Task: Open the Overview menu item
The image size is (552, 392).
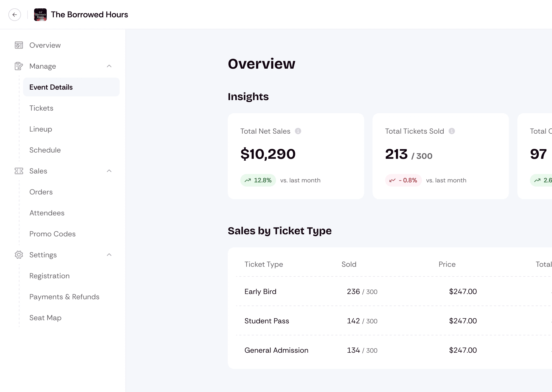Action: coord(45,45)
